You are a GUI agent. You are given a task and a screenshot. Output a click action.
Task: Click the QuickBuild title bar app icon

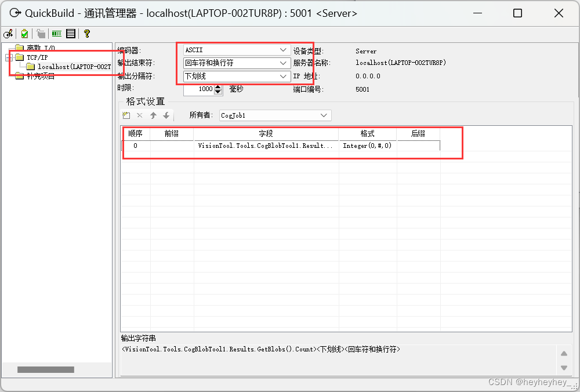(15, 13)
